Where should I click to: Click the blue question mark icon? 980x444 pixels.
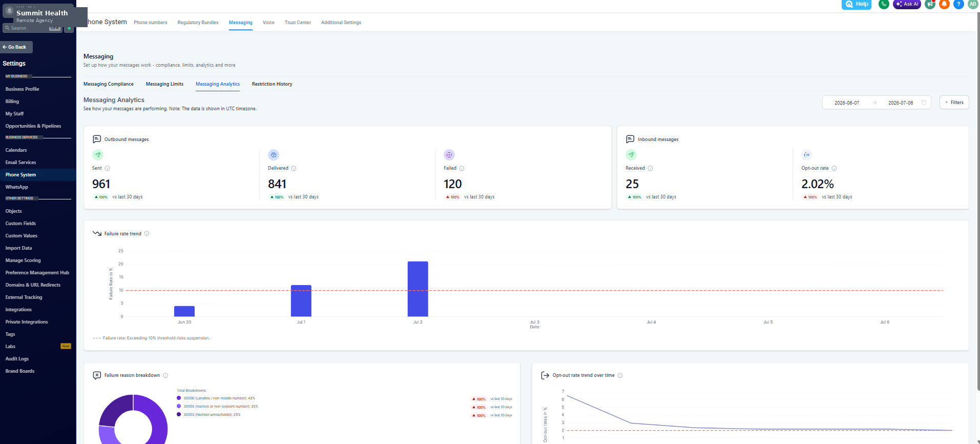[958, 4]
